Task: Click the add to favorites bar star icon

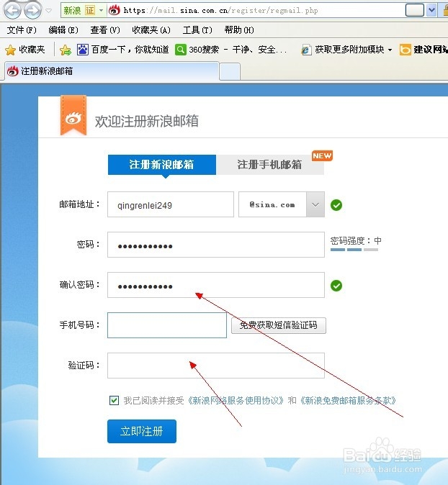Action: (x=66, y=50)
